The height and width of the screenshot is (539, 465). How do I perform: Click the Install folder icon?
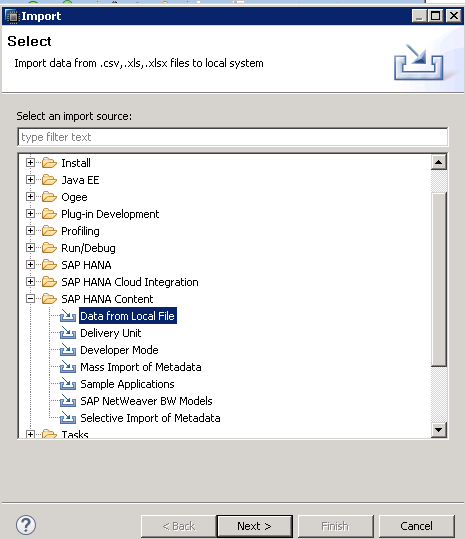(x=49, y=163)
